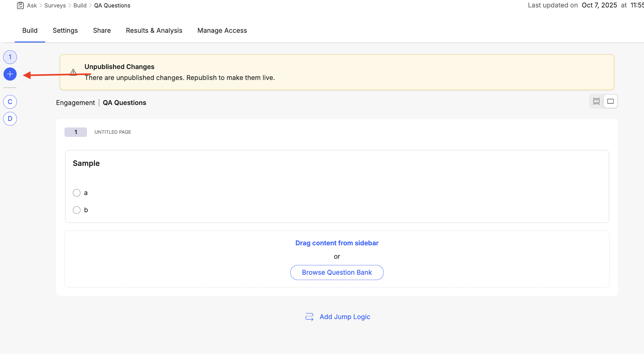
Task: Navigate to Surveys in breadcrumb
Action: click(55, 5)
